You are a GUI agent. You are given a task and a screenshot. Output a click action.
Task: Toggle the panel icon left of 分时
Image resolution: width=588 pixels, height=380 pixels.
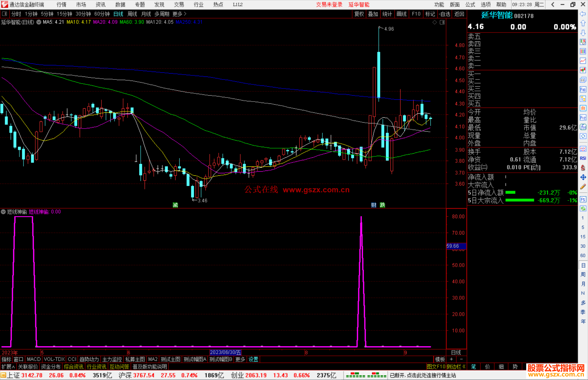click(x=5, y=14)
